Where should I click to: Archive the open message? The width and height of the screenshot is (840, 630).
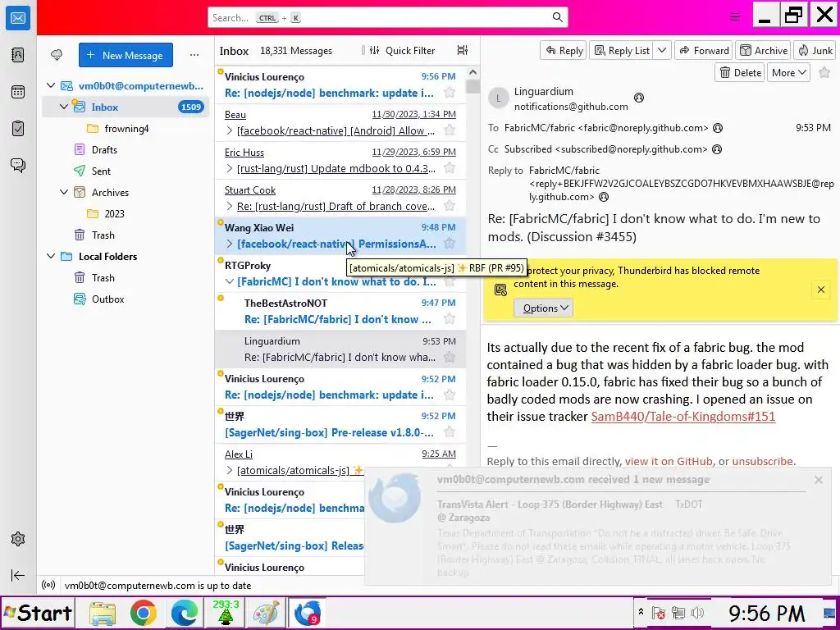click(x=764, y=50)
